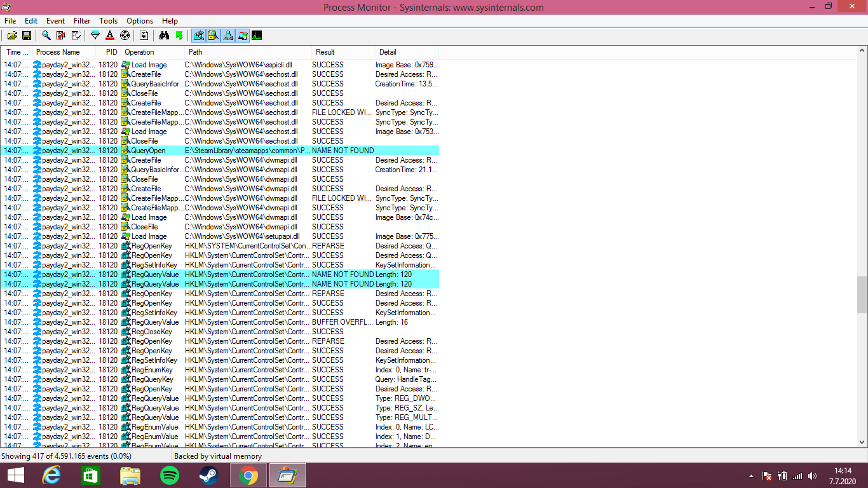This screenshot has height=488, width=868.
Task: Toggle Show Registry Activity
Action: coord(199,36)
